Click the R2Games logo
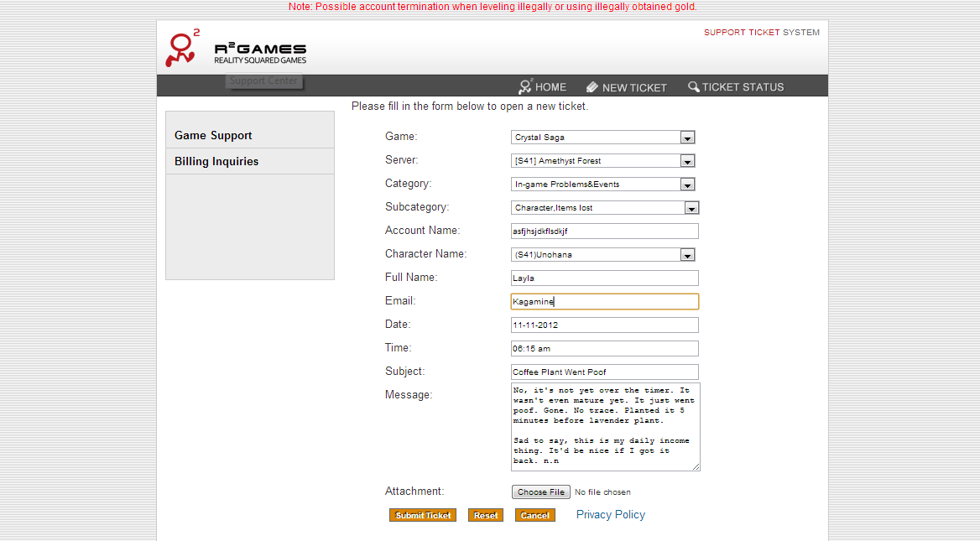The height and width of the screenshot is (541, 980). pos(236,48)
